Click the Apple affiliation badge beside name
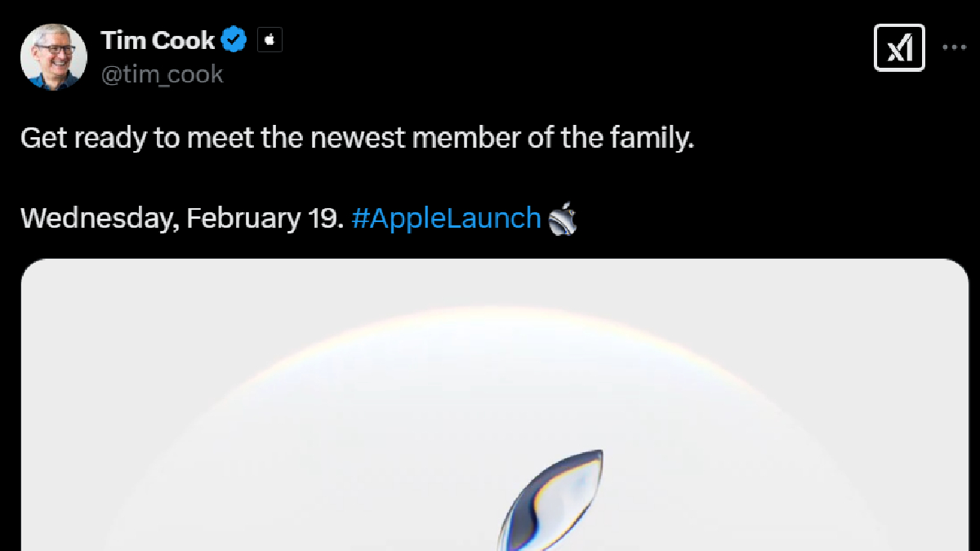The image size is (980, 551). tap(269, 40)
